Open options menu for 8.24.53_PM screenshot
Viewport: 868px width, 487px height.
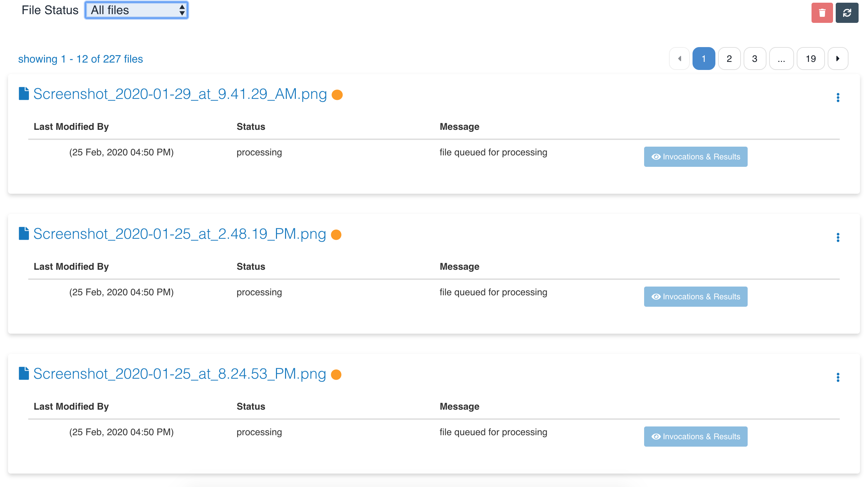pos(838,377)
